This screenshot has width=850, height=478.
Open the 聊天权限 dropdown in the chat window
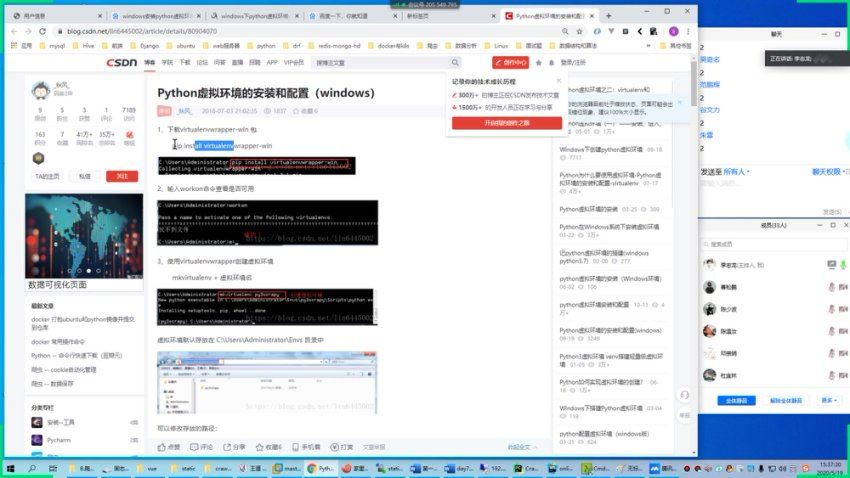[829, 172]
